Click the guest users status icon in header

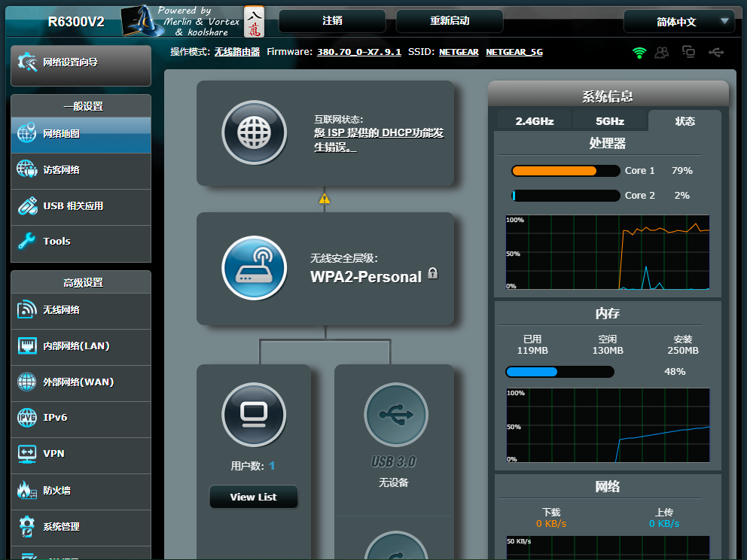tap(662, 53)
